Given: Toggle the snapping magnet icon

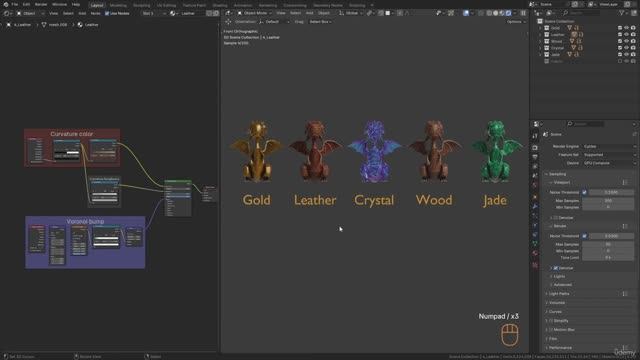Looking at the screenshot, I should click(380, 13).
